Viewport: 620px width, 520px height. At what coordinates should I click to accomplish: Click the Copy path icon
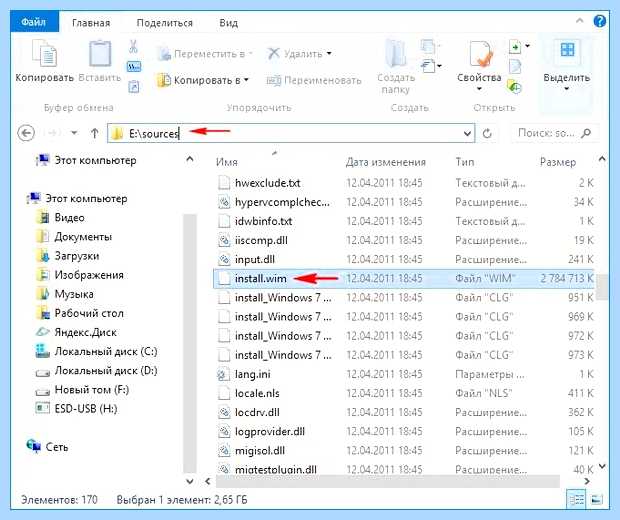click(x=134, y=67)
